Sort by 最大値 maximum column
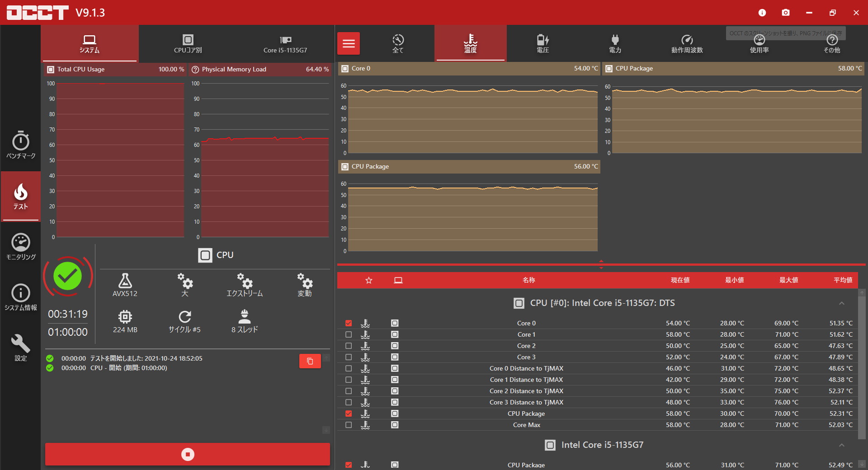The height and width of the screenshot is (470, 868). click(x=789, y=280)
